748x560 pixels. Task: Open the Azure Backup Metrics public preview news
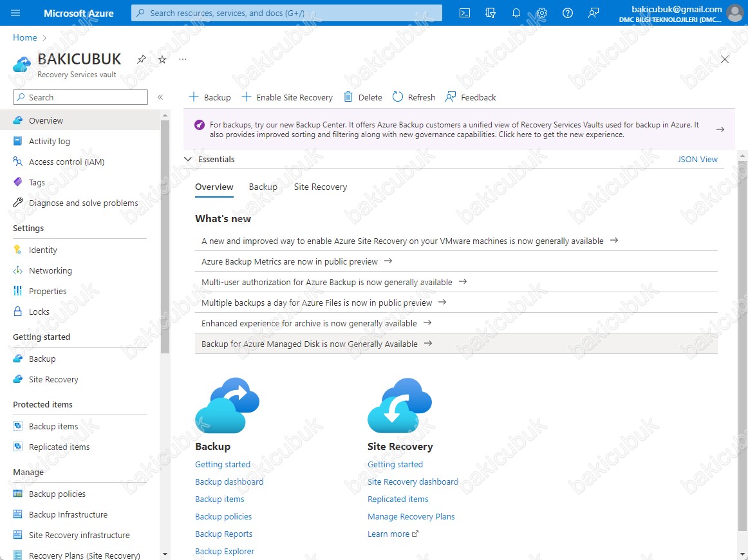tap(456, 261)
